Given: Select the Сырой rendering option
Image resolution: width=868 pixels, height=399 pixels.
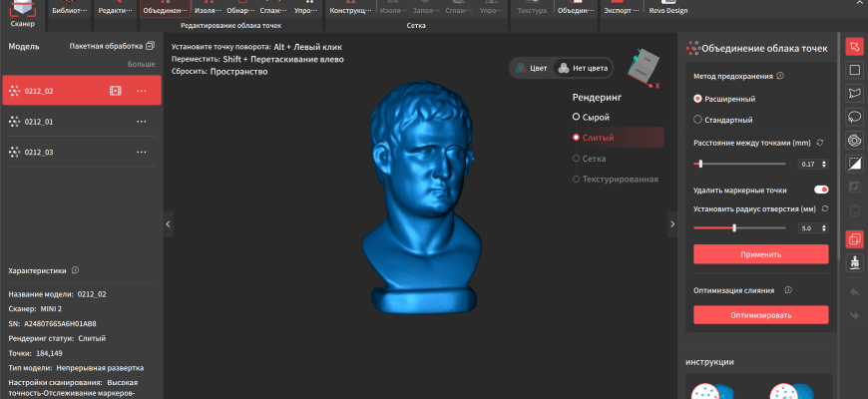Looking at the screenshot, I should tap(576, 118).
